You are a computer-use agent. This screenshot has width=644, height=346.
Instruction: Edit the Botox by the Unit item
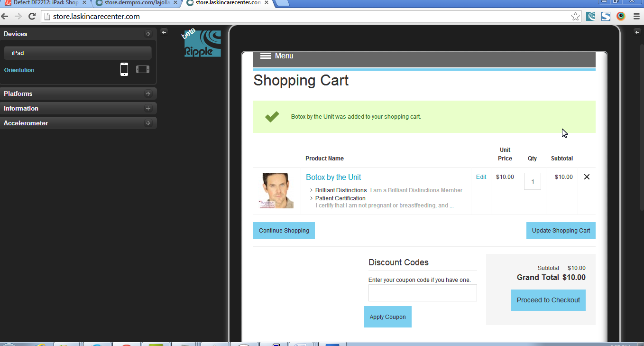click(x=481, y=177)
